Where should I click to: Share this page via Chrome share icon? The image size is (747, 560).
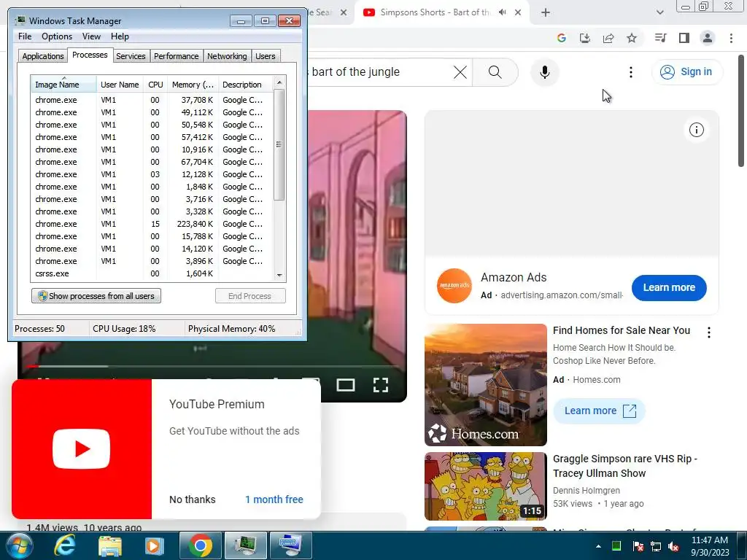608,38
